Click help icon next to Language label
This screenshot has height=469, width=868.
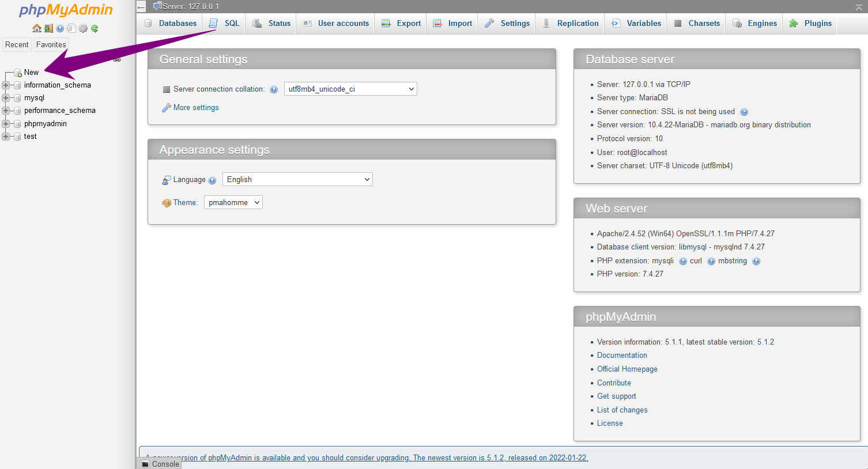[212, 180]
